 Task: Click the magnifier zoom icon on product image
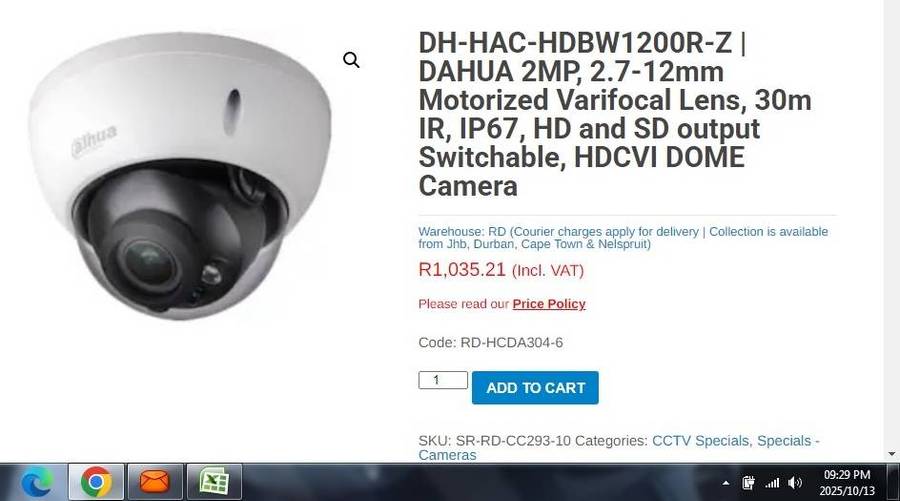click(x=351, y=60)
